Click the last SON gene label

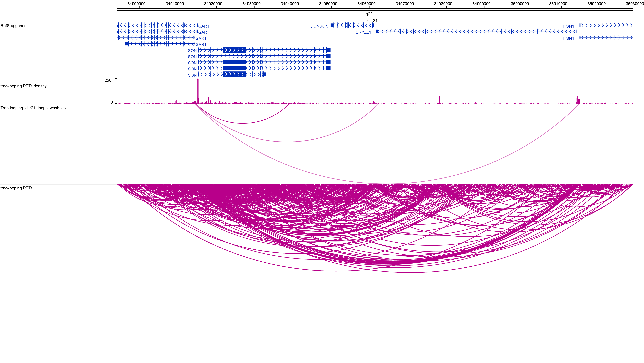[x=192, y=75]
